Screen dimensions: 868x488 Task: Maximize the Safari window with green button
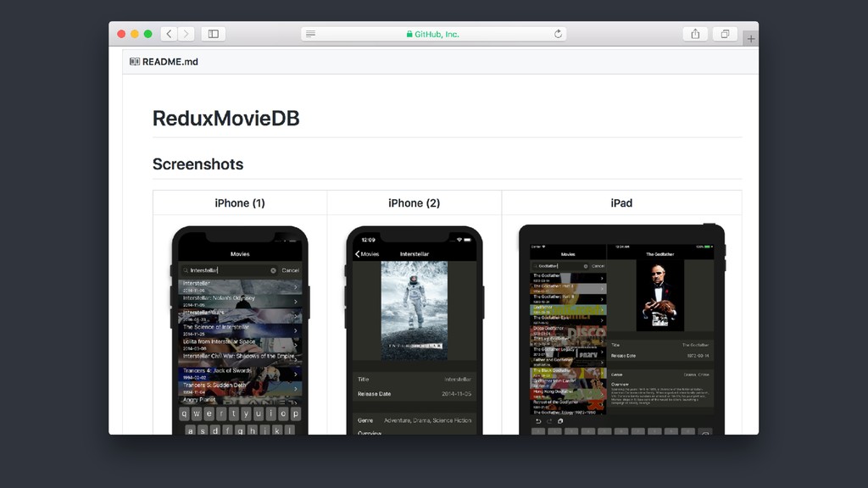point(147,34)
